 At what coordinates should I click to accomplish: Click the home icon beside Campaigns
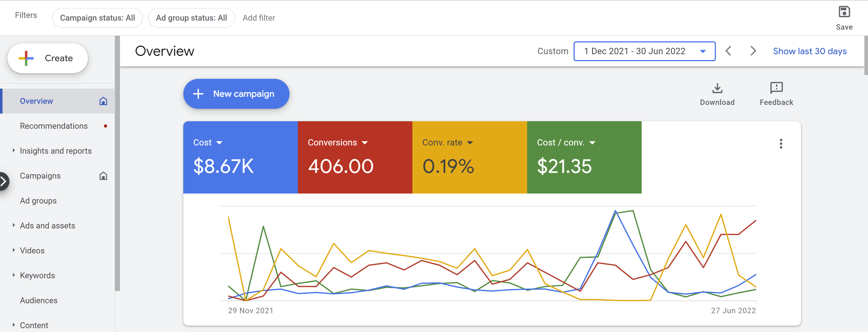[x=103, y=176]
